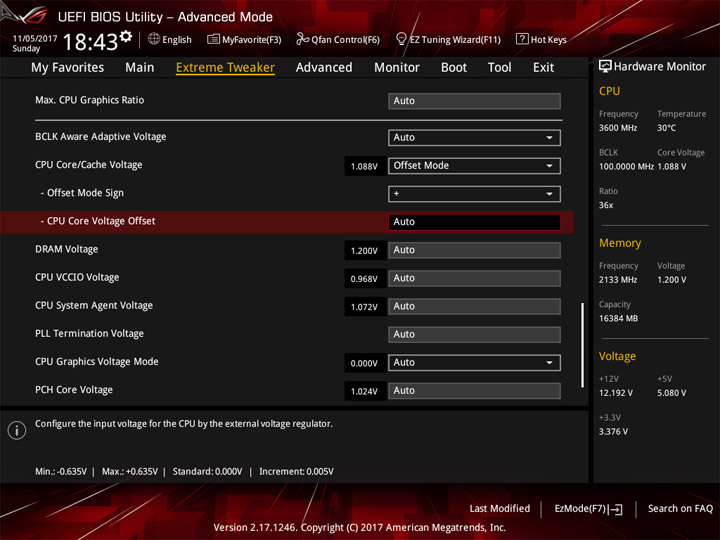720x540 pixels.
Task: Click the settings list scrollbar
Action: click(x=582, y=345)
